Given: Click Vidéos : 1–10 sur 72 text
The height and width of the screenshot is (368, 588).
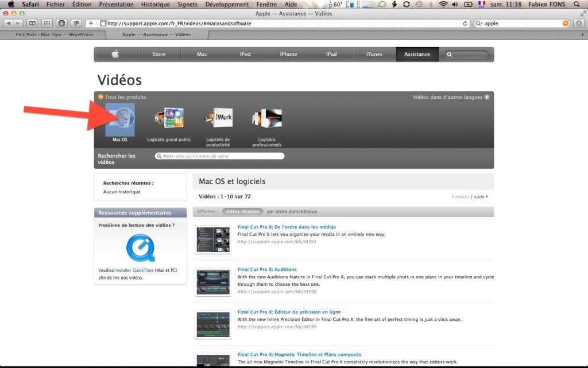Looking at the screenshot, I should coord(225,197).
